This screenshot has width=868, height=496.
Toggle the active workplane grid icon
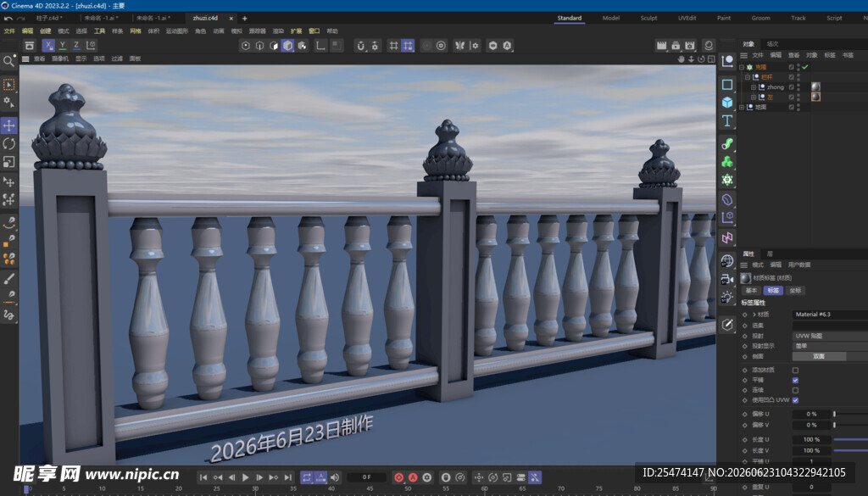(408, 46)
